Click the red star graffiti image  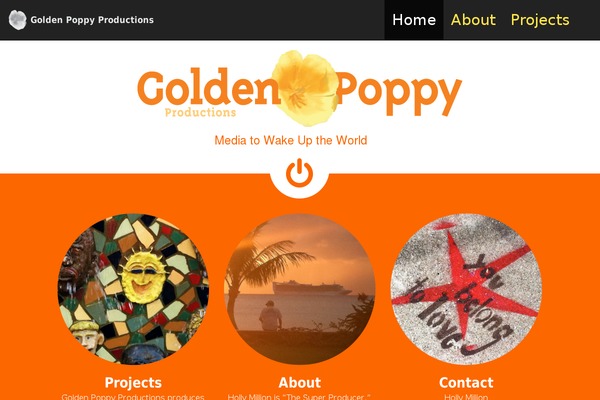click(466, 289)
